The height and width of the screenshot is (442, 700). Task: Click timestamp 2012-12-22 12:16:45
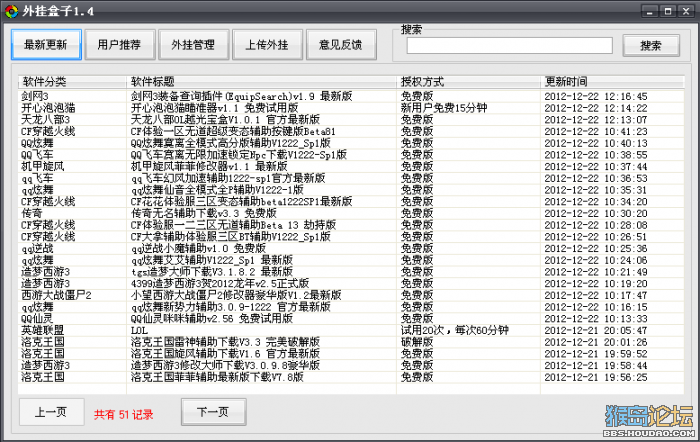tap(596, 96)
